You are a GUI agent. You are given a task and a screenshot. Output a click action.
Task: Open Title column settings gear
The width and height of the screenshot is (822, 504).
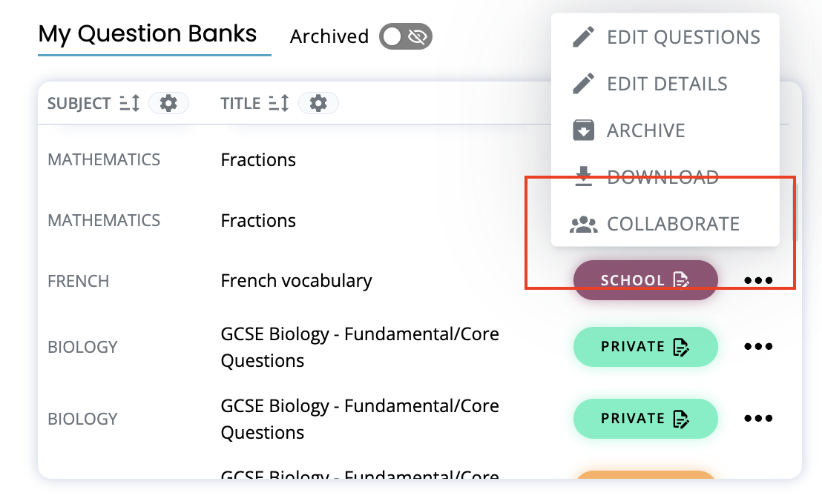[x=318, y=103]
